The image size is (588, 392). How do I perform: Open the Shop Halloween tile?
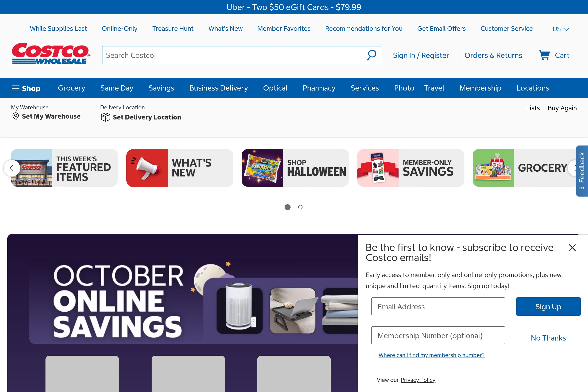pyautogui.click(x=295, y=168)
